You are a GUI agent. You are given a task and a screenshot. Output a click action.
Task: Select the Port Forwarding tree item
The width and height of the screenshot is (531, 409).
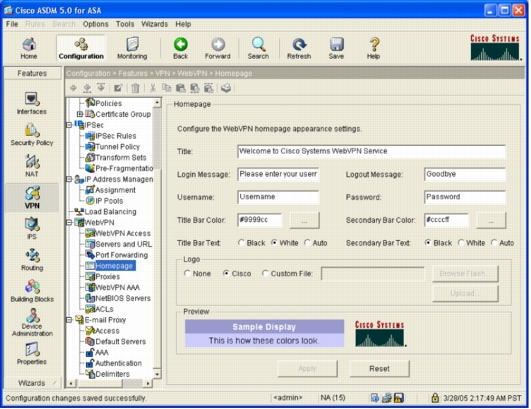pyautogui.click(x=117, y=255)
